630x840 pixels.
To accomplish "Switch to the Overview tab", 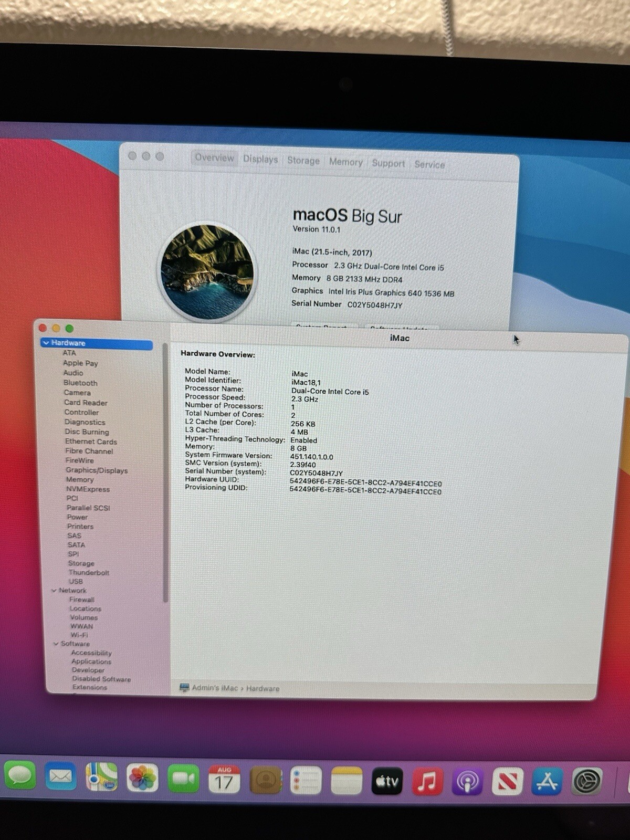I will (214, 157).
